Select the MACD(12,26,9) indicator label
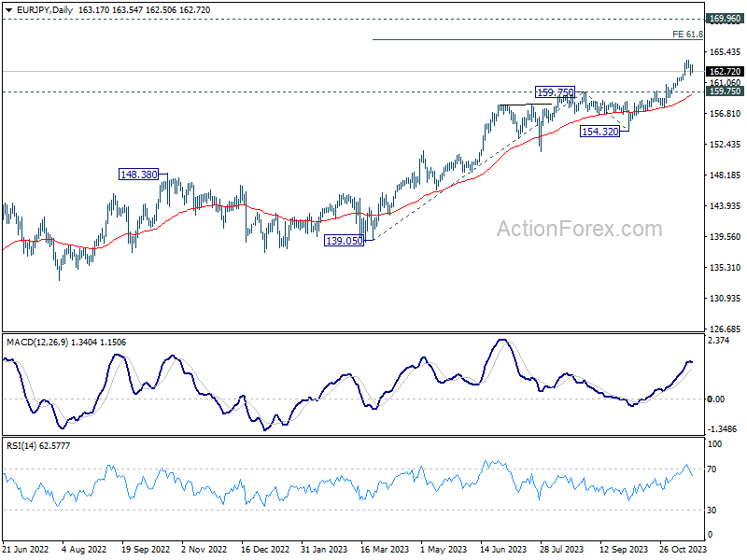This screenshot has width=747, height=560. point(37,343)
